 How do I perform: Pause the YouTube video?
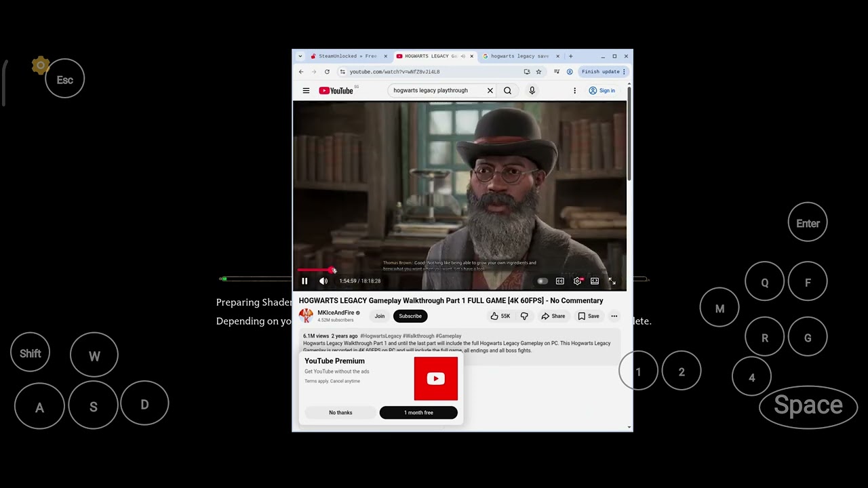304,281
